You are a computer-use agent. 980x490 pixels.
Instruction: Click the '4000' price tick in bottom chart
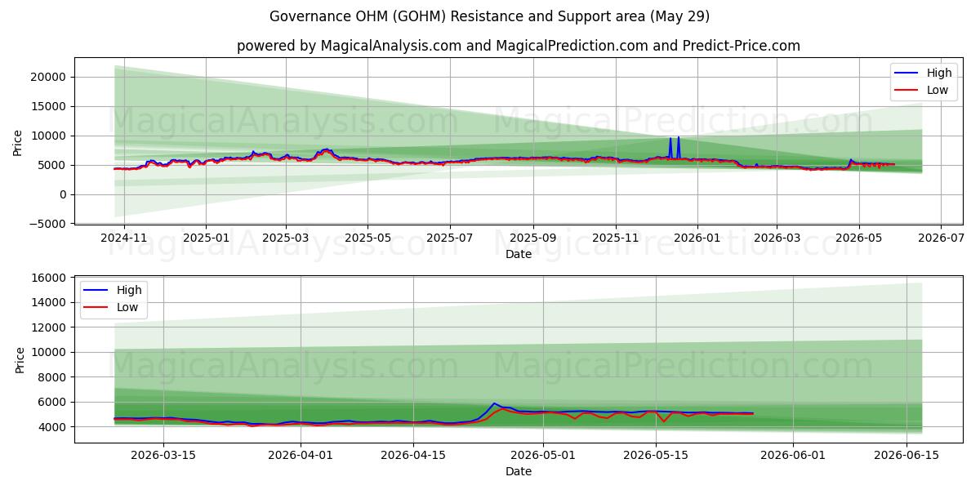coord(52,427)
